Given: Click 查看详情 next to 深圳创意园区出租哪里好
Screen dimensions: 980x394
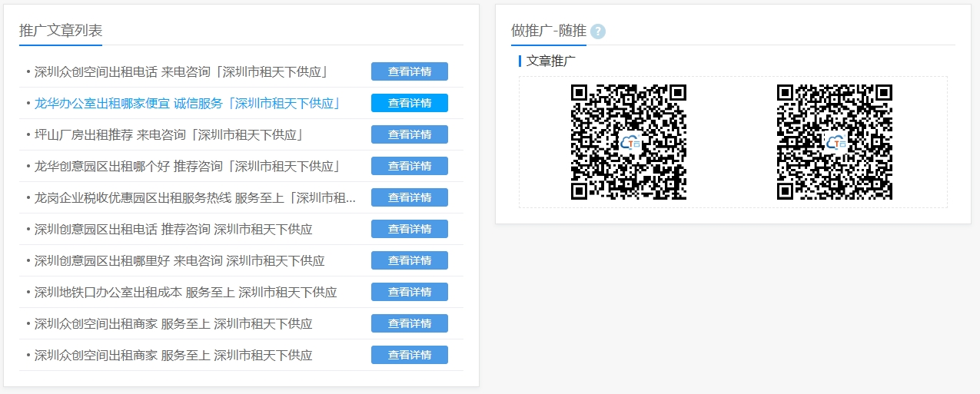Looking at the screenshot, I should [409, 260].
